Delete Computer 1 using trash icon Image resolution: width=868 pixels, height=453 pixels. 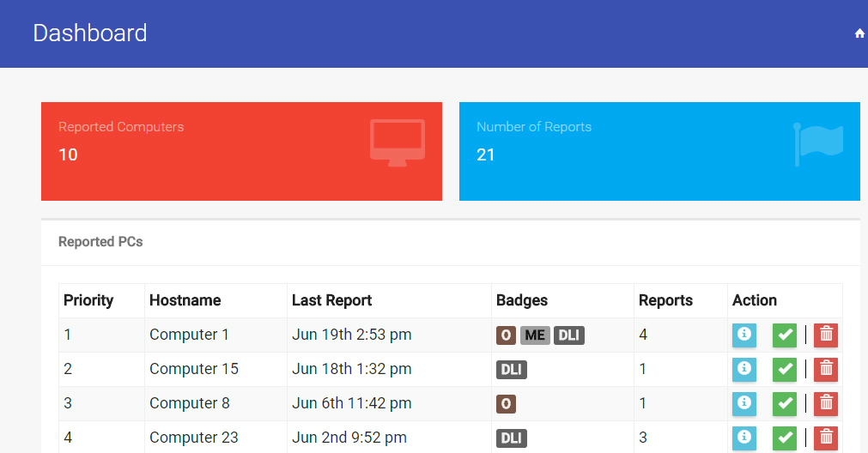click(826, 335)
